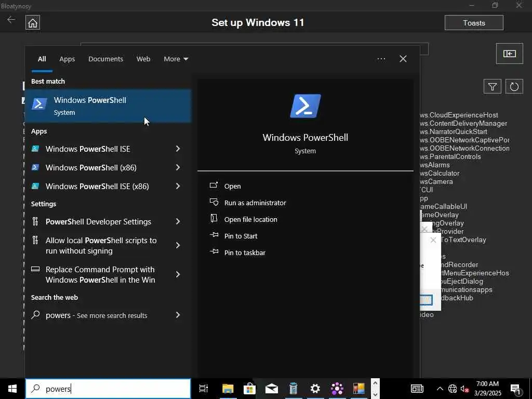Switch to the Documents search tab
The width and height of the screenshot is (532, 399).
(105, 59)
